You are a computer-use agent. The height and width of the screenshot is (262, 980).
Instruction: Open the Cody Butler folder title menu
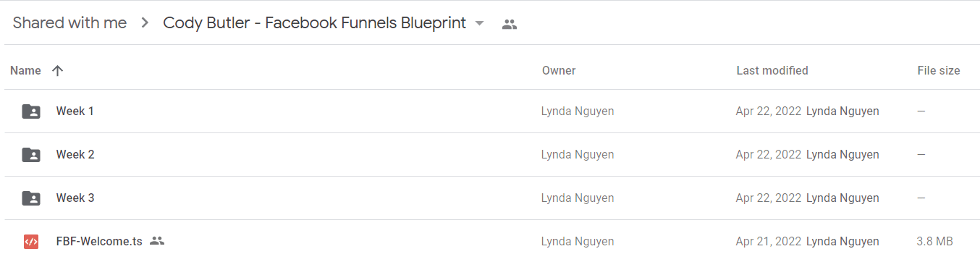[x=315, y=23]
